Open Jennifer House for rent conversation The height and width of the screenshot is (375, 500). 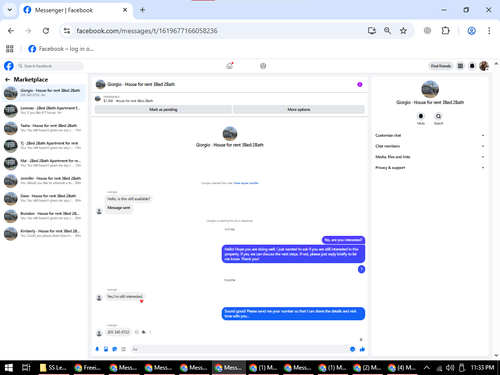pyautogui.click(x=44, y=181)
